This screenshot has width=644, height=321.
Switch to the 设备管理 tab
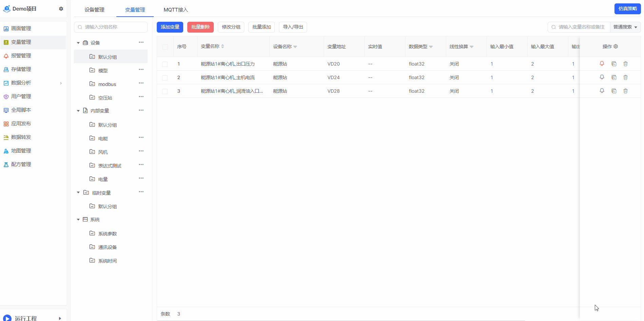coord(94,10)
